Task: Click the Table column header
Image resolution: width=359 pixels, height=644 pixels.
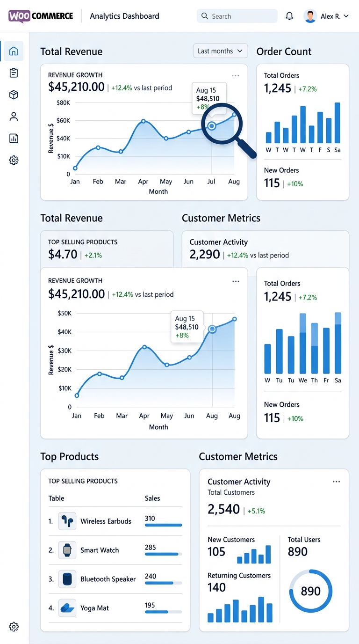Action: [x=56, y=498]
